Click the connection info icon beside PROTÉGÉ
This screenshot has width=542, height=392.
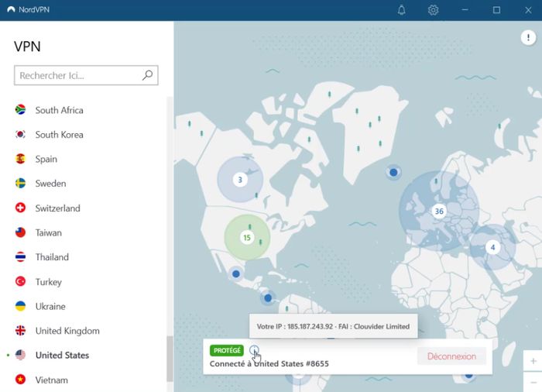pos(254,350)
